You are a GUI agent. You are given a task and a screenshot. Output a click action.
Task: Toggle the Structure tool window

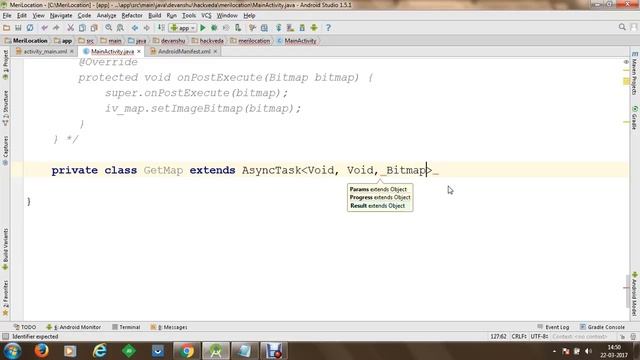click(5, 108)
